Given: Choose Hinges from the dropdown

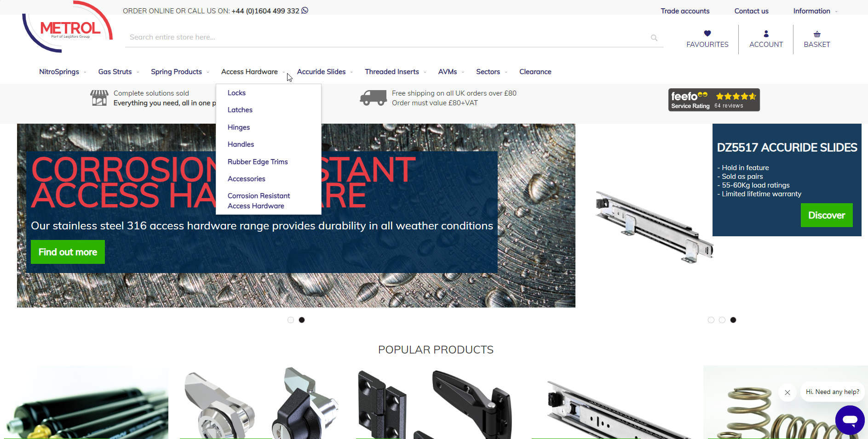Looking at the screenshot, I should pos(239,127).
